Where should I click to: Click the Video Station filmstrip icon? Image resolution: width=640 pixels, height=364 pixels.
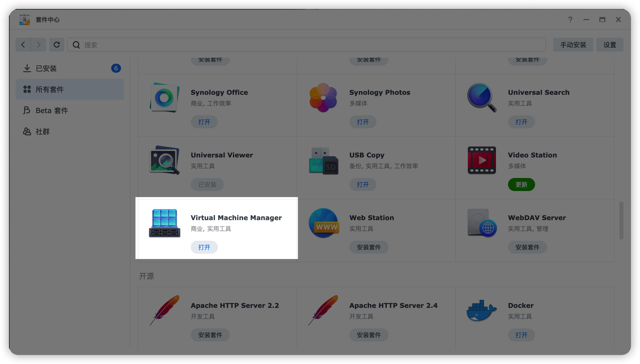[482, 160]
